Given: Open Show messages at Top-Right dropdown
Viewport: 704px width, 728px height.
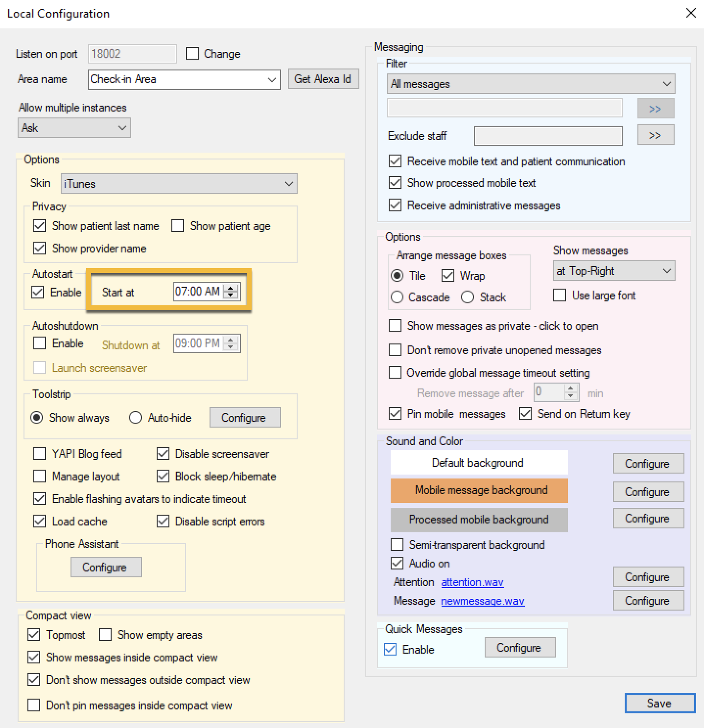Looking at the screenshot, I should click(614, 271).
